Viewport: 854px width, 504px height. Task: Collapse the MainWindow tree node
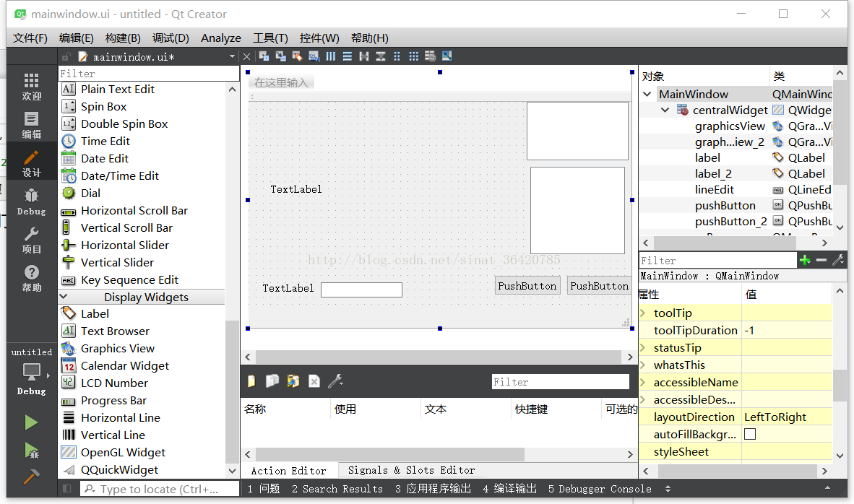click(x=647, y=94)
